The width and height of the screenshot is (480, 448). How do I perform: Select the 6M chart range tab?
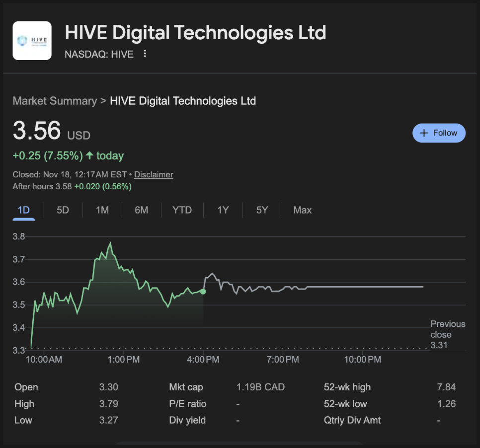click(x=142, y=210)
